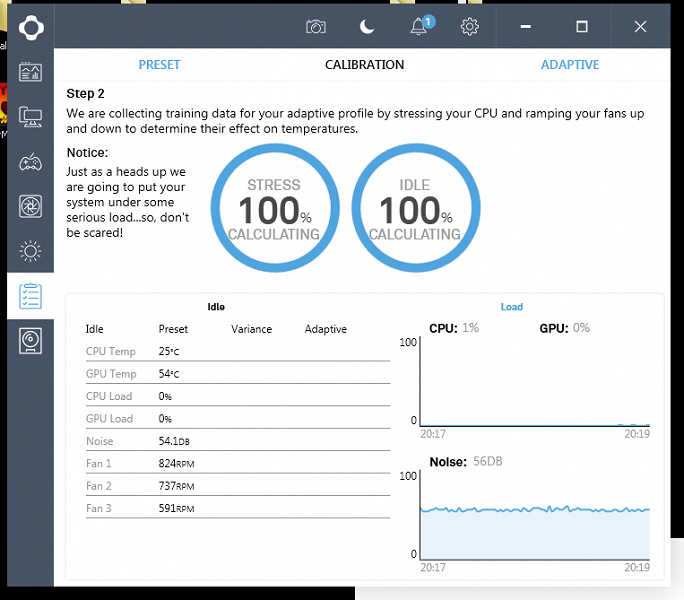Open the fan tuning sidebar icon
The height and width of the screenshot is (600, 684).
point(31,206)
